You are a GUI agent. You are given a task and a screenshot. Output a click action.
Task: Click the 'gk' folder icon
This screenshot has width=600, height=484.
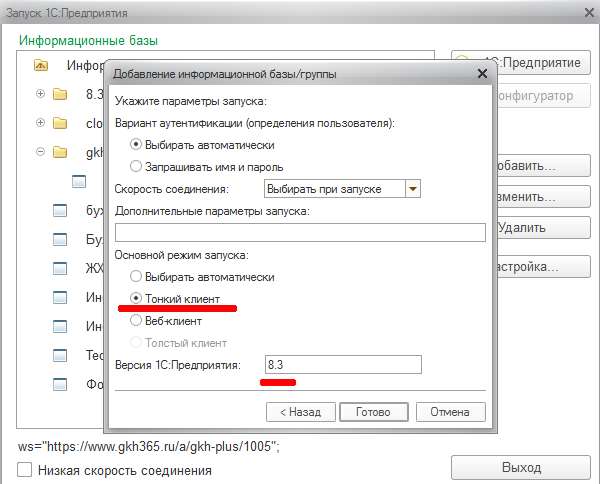coord(60,152)
